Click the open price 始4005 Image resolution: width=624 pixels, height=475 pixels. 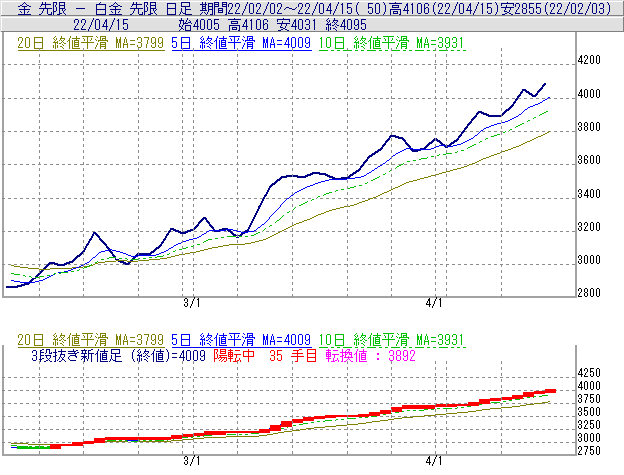[199, 25]
